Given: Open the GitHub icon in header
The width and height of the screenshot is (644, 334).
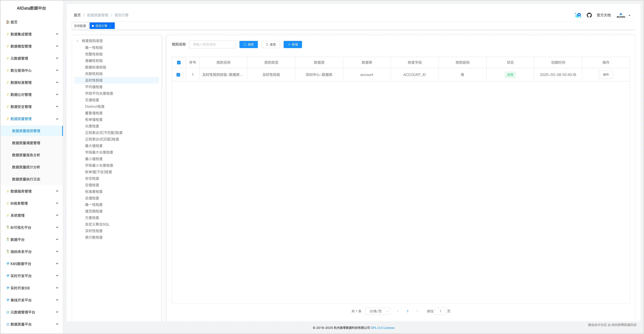Looking at the screenshot, I should [589, 15].
